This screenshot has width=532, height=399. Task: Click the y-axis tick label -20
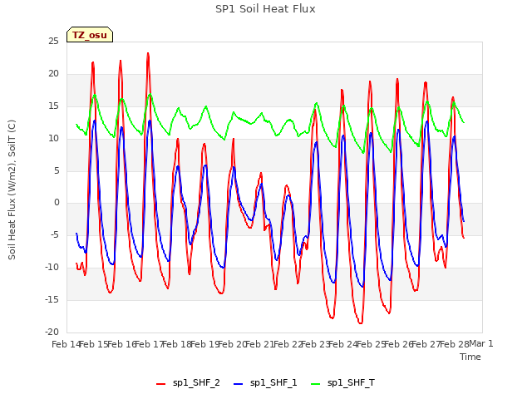52,332
